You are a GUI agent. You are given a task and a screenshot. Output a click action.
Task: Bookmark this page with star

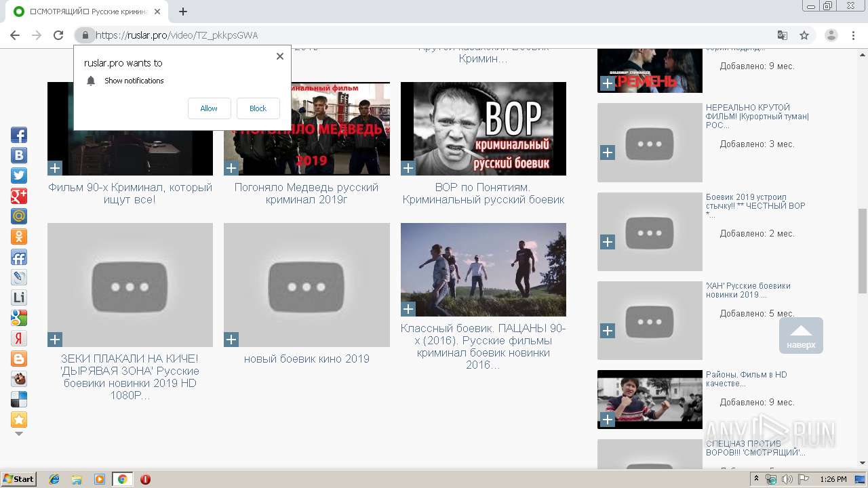tap(804, 35)
